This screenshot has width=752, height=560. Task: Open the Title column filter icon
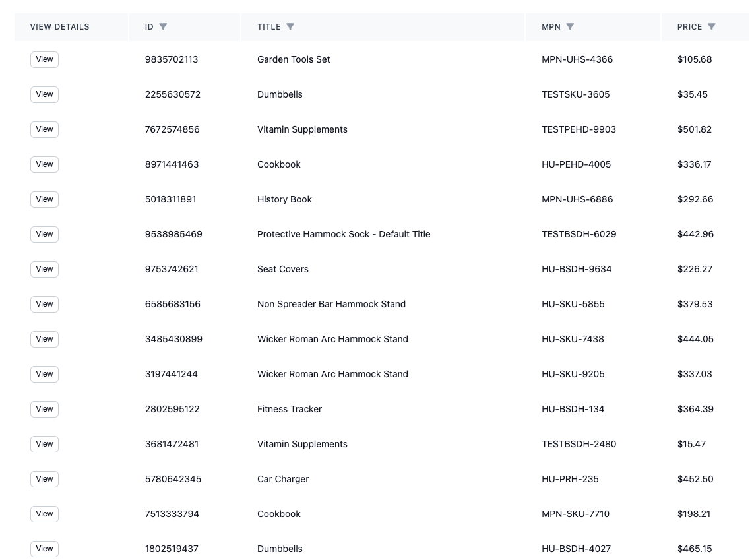click(x=290, y=27)
